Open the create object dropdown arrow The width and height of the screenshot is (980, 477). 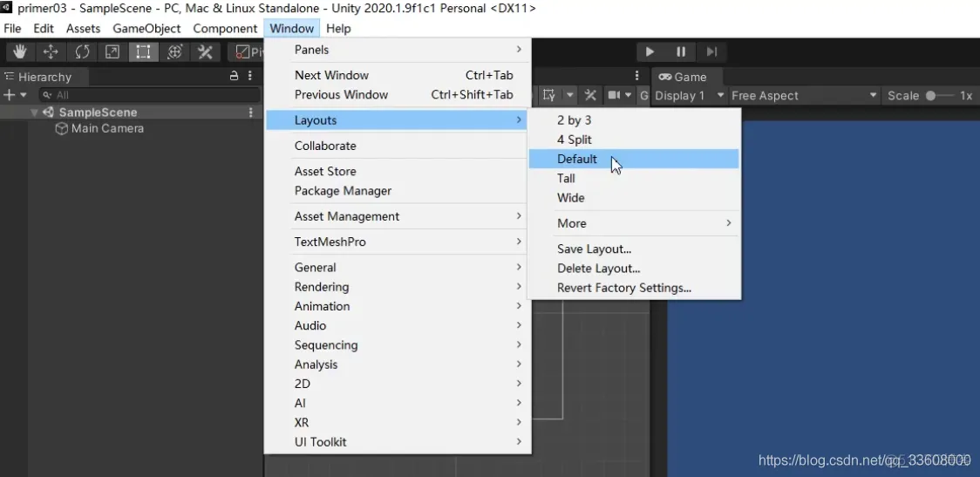pyautogui.click(x=24, y=95)
